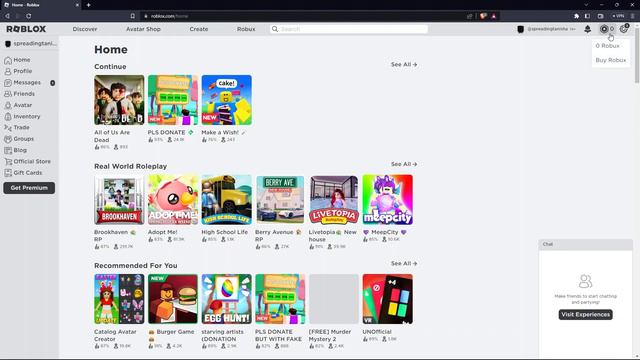This screenshot has width=640, height=360.
Task: Click the Home icon in the sidebar
Action: point(8,60)
